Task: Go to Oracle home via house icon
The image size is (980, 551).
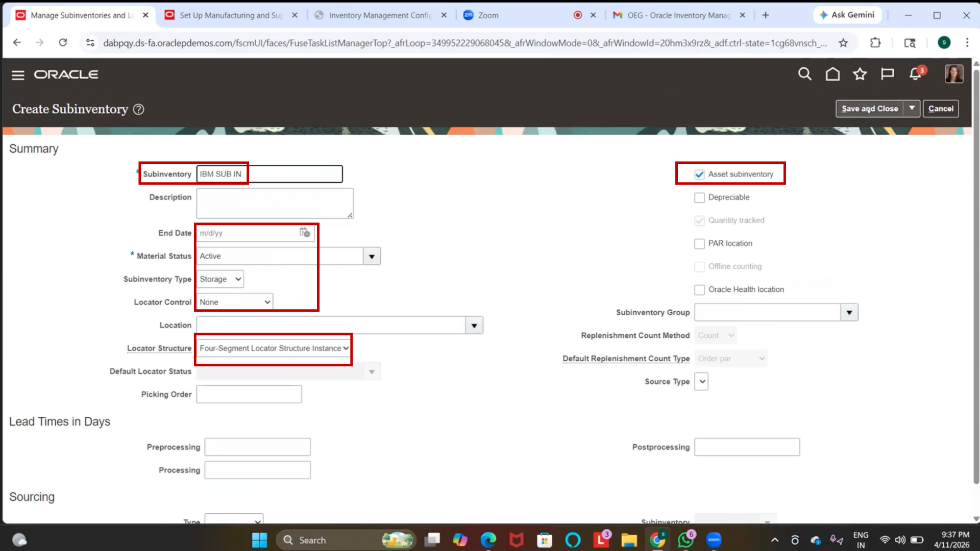Action: [832, 74]
